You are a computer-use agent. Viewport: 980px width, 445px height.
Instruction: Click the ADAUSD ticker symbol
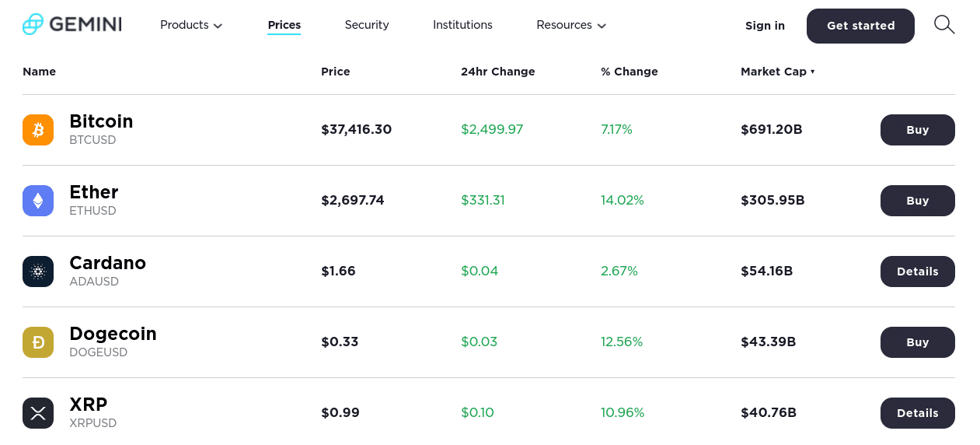pos(94,282)
